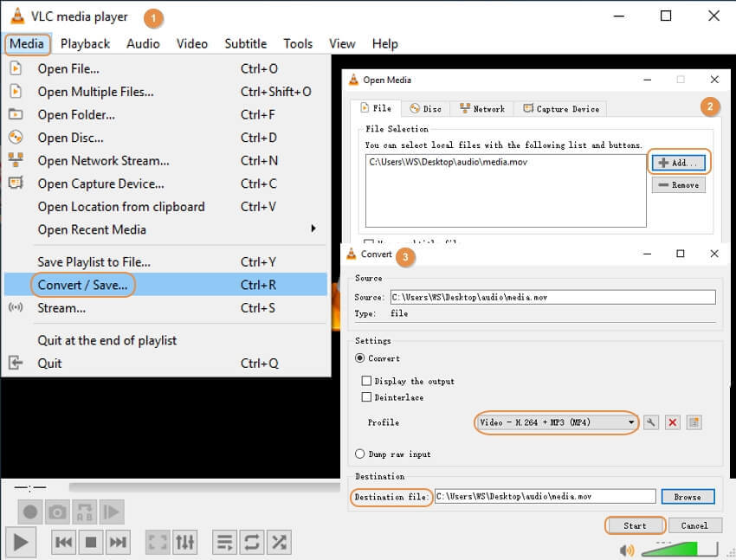The width and height of the screenshot is (736, 560).
Task: Choose Open Capture Device menu entry
Action: click(x=165, y=183)
